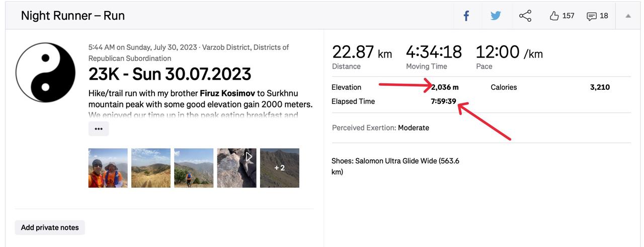Viewport: 644px width, 247px height.
Task: Show the +2 additional photos
Action: click(280, 168)
